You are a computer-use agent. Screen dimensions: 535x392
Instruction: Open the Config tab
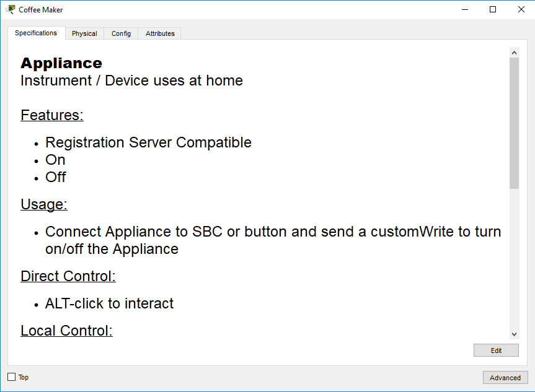pyautogui.click(x=121, y=33)
